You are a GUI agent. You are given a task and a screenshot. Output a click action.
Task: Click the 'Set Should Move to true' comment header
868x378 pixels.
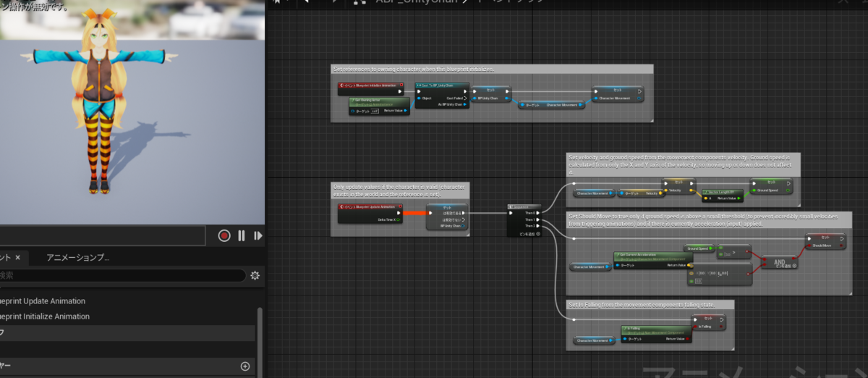click(709, 220)
